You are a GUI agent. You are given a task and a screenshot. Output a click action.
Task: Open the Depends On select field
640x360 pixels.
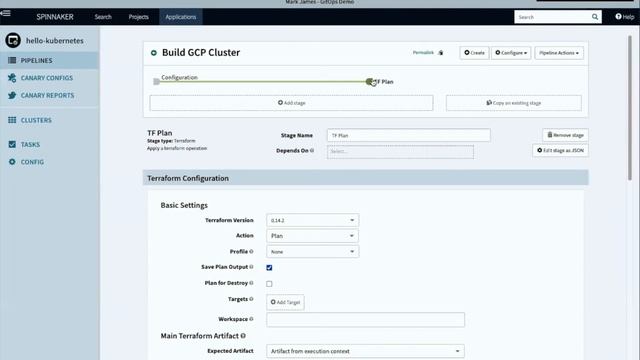click(400, 151)
